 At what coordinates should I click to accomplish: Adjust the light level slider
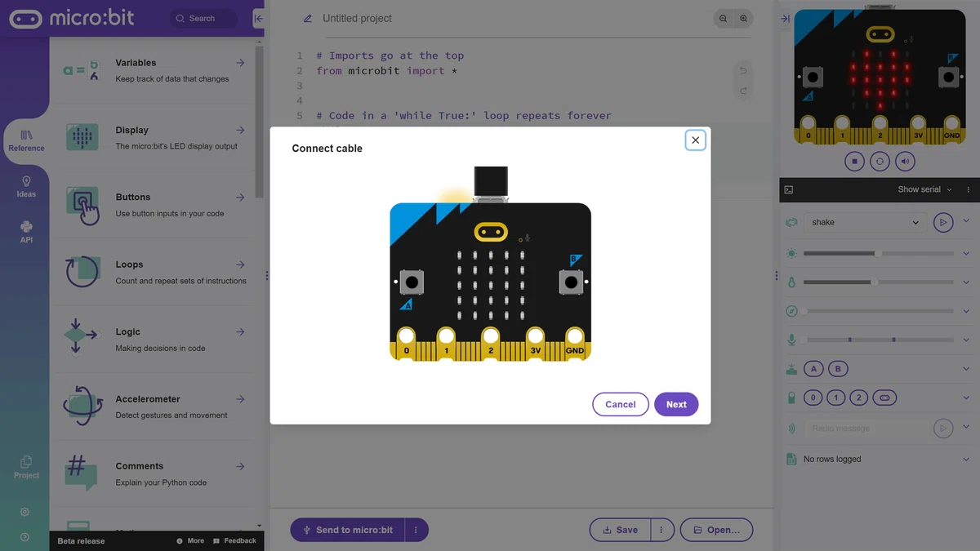tap(878, 254)
